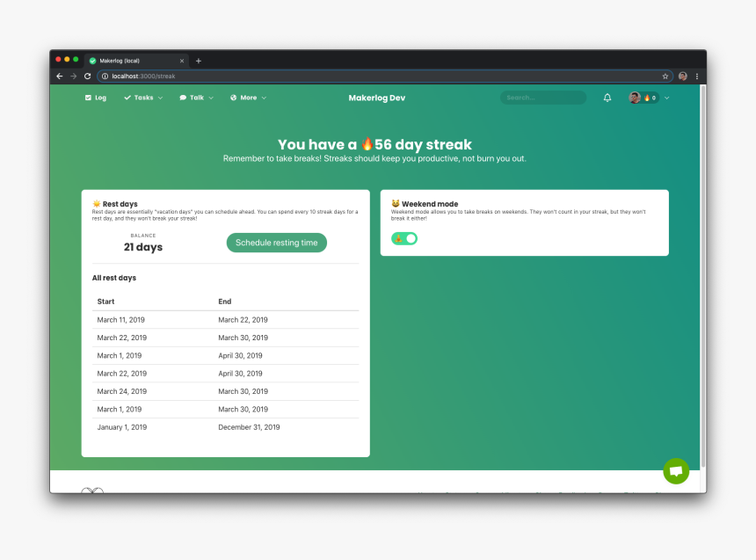Reload the page with refresh icon

[87, 76]
